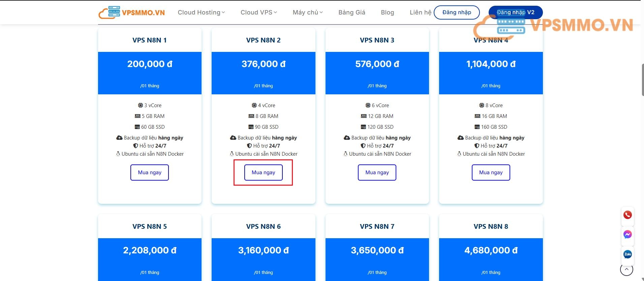
Task: Click the backup cloud icon in VPS N8N 3
Action: pos(347,138)
